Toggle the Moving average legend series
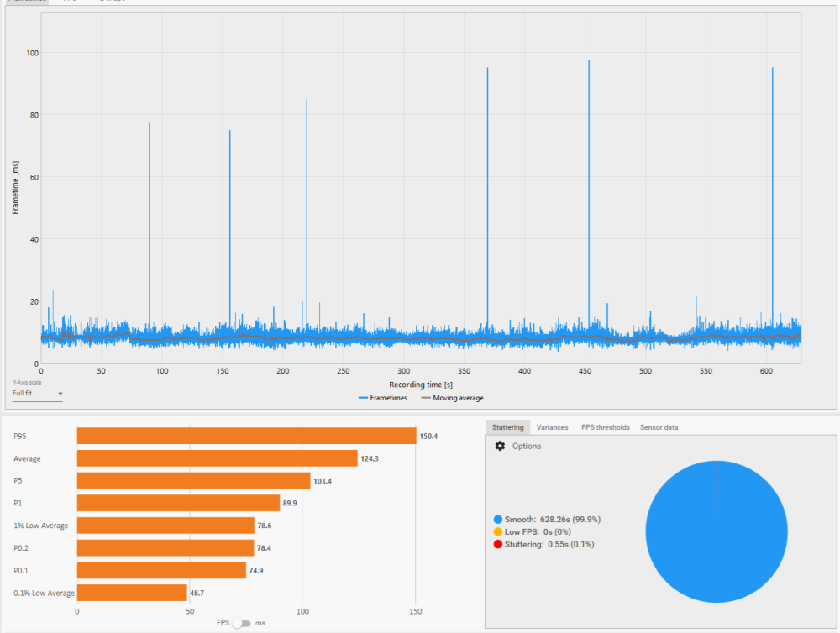Image resolution: width=840 pixels, height=633 pixels. [x=452, y=398]
